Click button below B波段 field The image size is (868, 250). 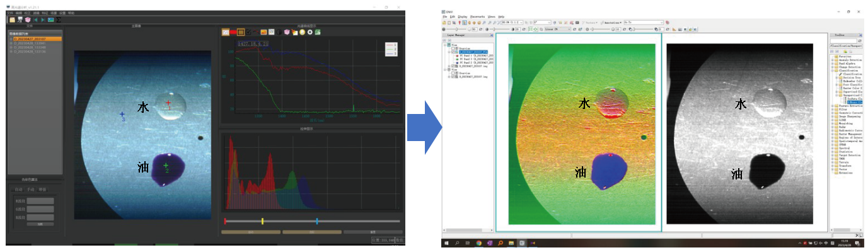[x=40, y=224]
